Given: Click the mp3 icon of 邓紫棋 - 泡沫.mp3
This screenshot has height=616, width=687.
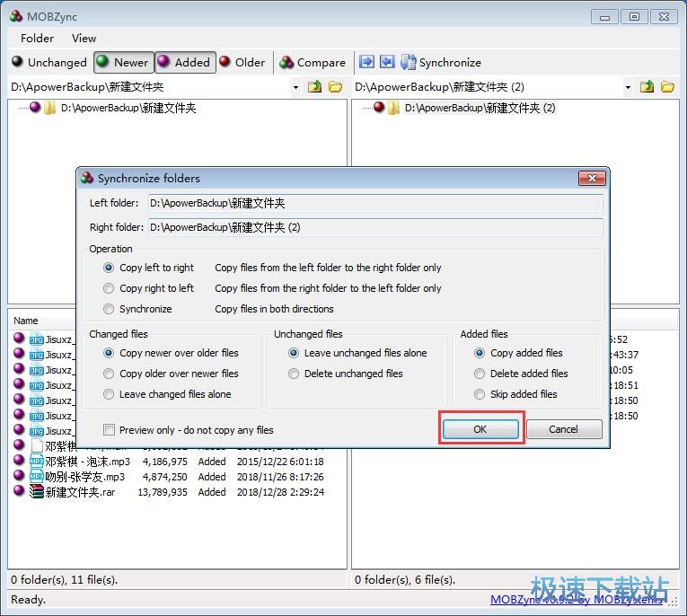Looking at the screenshot, I should 36,462.
